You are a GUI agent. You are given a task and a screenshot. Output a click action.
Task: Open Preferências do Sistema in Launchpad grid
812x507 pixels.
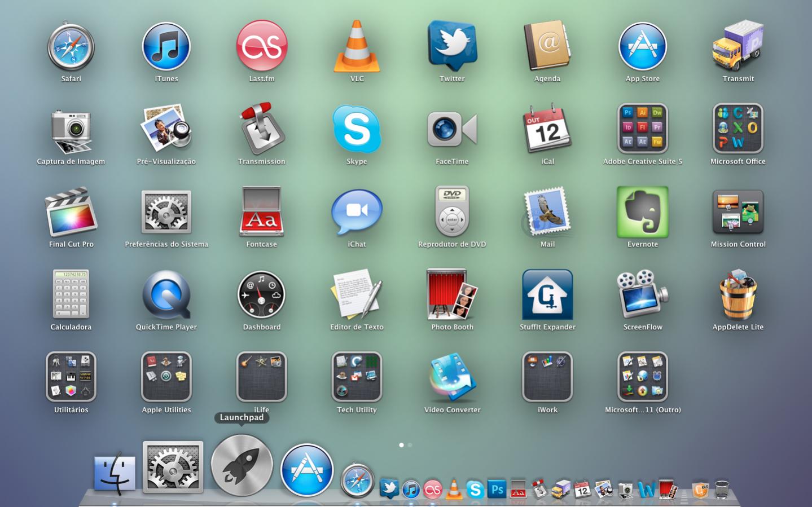(166, 212)
